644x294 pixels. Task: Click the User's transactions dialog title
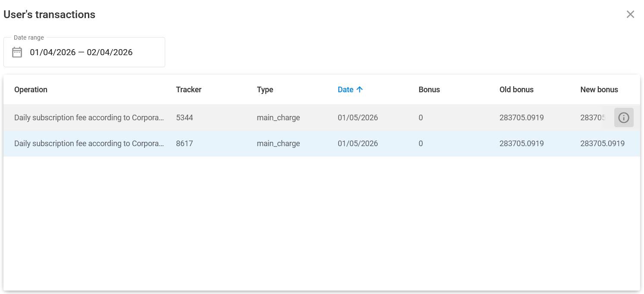coord(49,14)
